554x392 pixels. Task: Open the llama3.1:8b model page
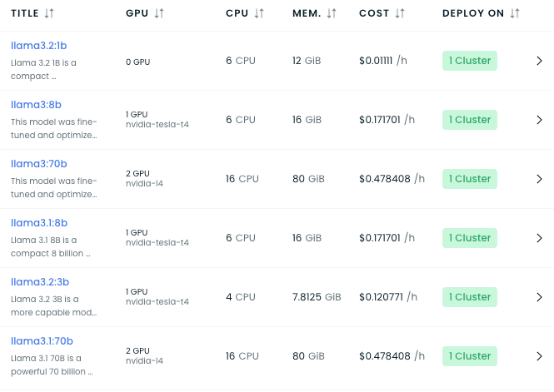click(x=39, y=223)
